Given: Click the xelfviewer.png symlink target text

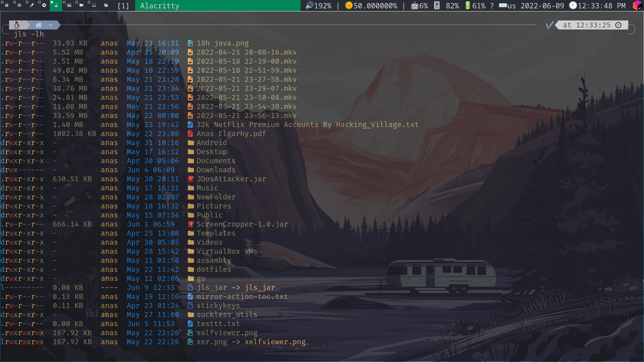Looking at the screenshot, I should pos(275,342).
